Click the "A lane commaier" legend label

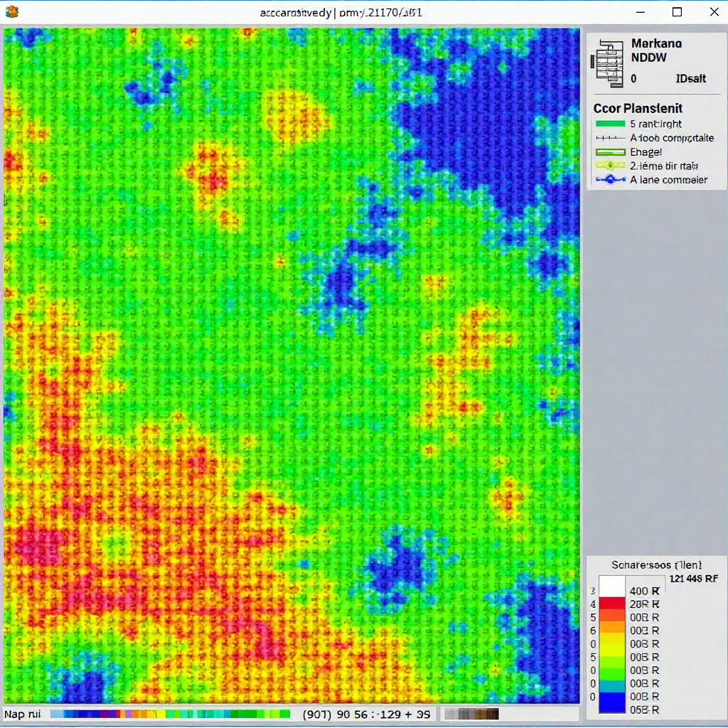(x=668, y=180)
